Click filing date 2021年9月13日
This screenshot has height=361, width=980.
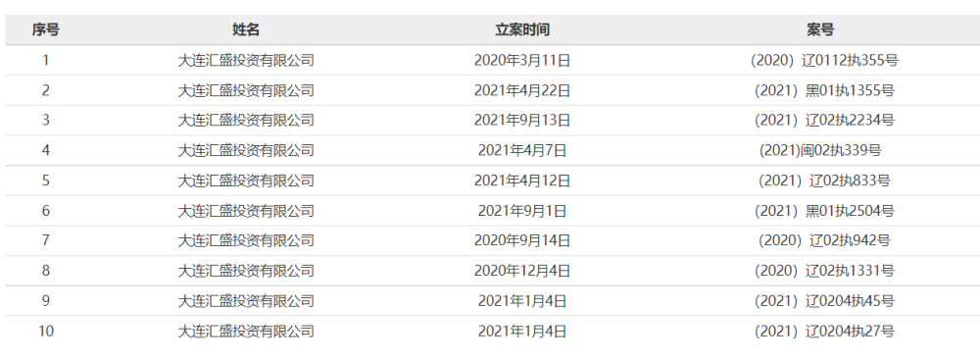tap(522, 120)
